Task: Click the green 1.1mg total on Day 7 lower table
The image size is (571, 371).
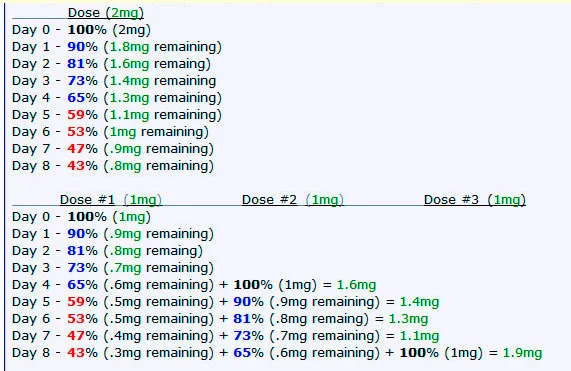Action: coord(420,336)
